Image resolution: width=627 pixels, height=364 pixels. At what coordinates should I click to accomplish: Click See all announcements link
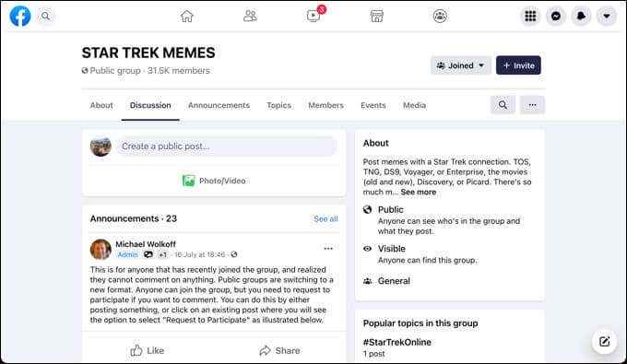(x=325, y=219)
